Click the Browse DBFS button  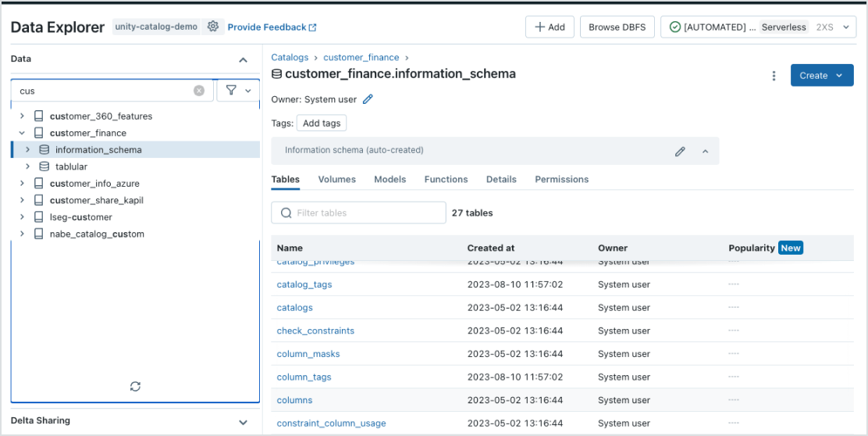[x=617, y=27]
